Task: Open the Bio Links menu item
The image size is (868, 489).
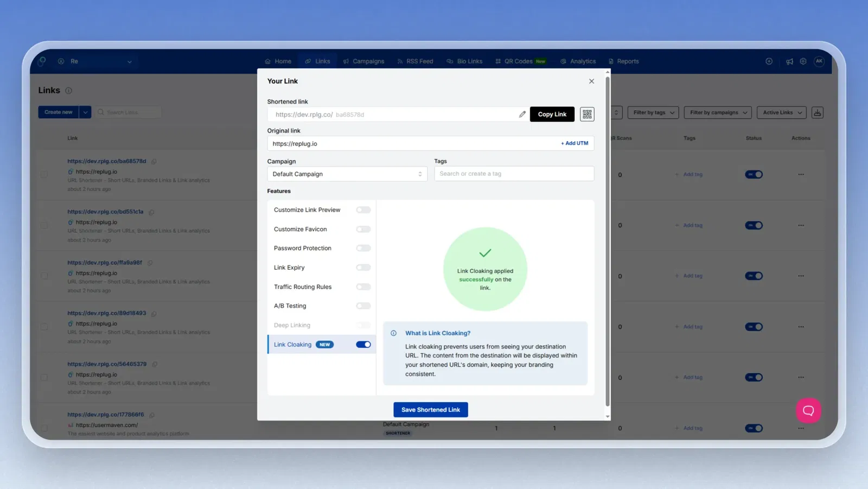Action: (x=464, y=61)
